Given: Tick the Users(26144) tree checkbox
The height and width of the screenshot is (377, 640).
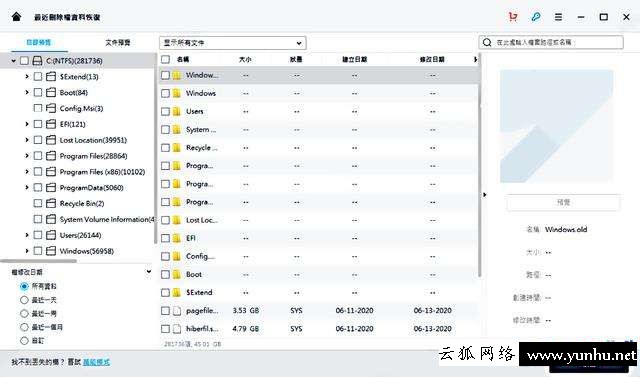Looking at the screenshot, I should (x=38, y=235).
